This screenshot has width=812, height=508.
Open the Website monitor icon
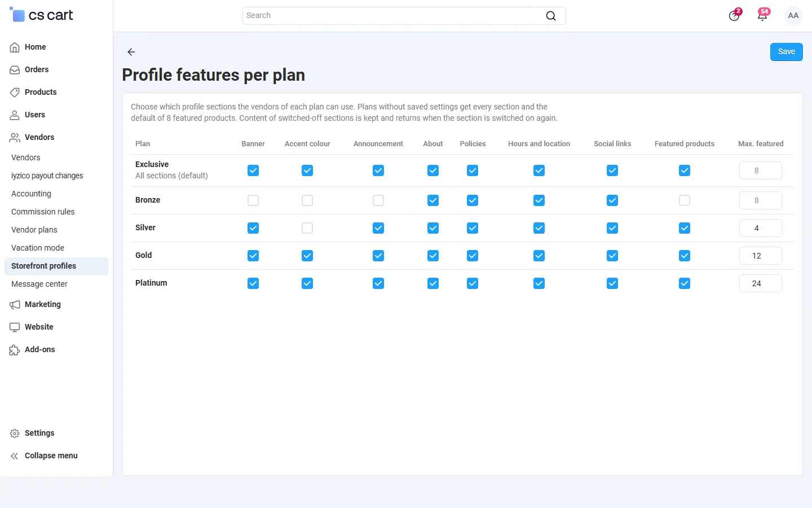15,327
